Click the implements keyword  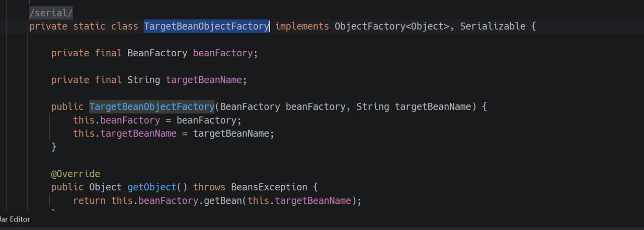coord(302,26)
